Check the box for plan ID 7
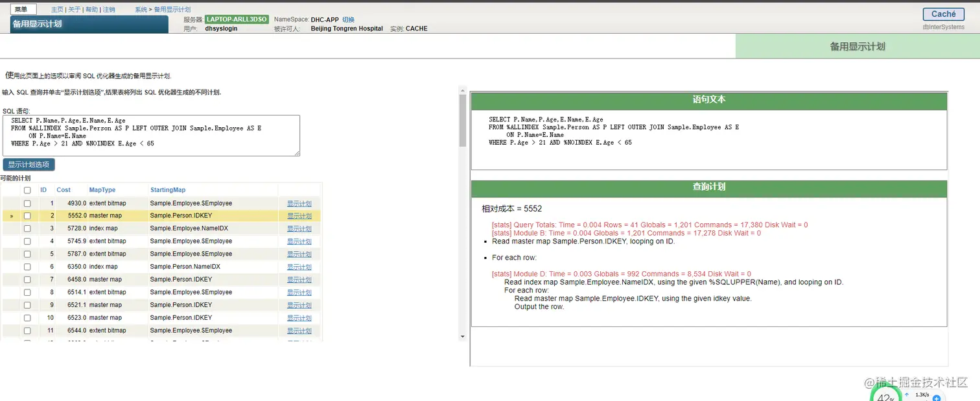This screenshot has height=401, width=980. (x=27, y=280)
